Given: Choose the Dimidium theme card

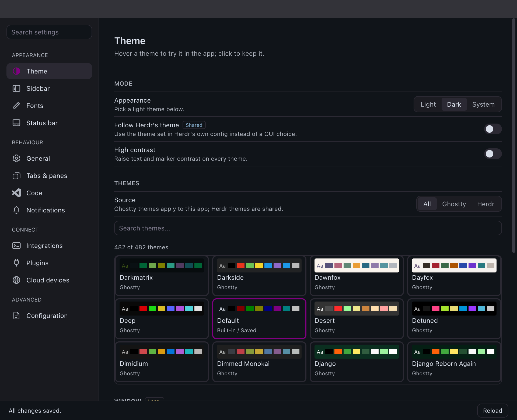Looking at the screenshot, I should 162,362.
